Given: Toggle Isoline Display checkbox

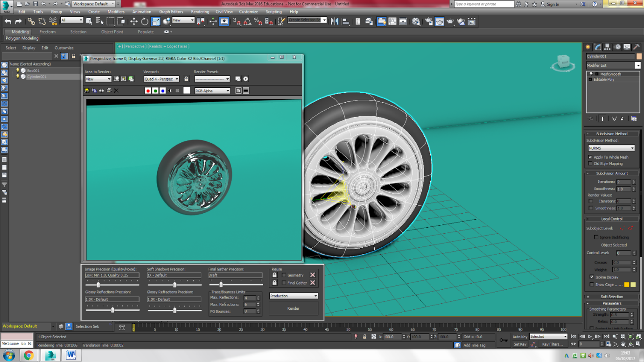Looking at the screenshot, I should [x=592, y=277].
